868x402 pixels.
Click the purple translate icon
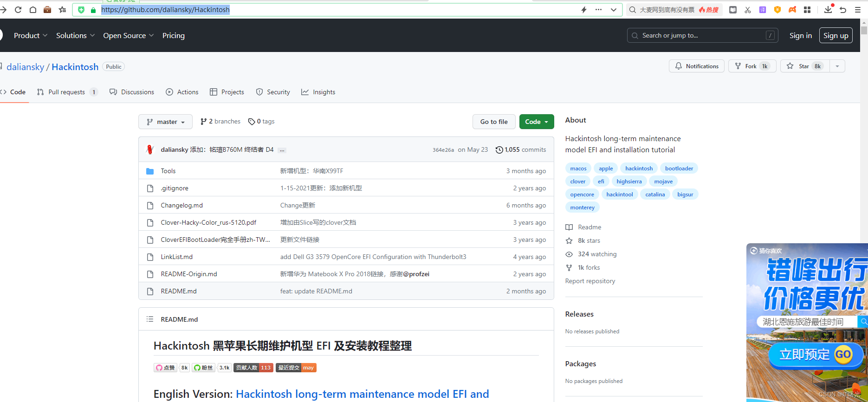coord(763,9)
